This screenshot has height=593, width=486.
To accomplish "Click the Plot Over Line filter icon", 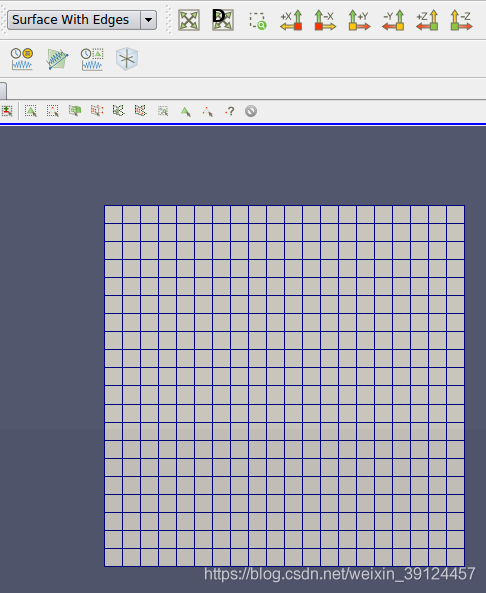I will [x=57, y=59].
